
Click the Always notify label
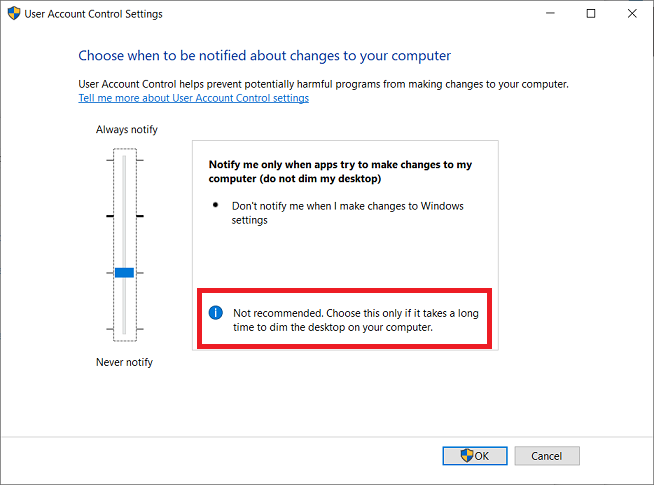tap(126, 130)
